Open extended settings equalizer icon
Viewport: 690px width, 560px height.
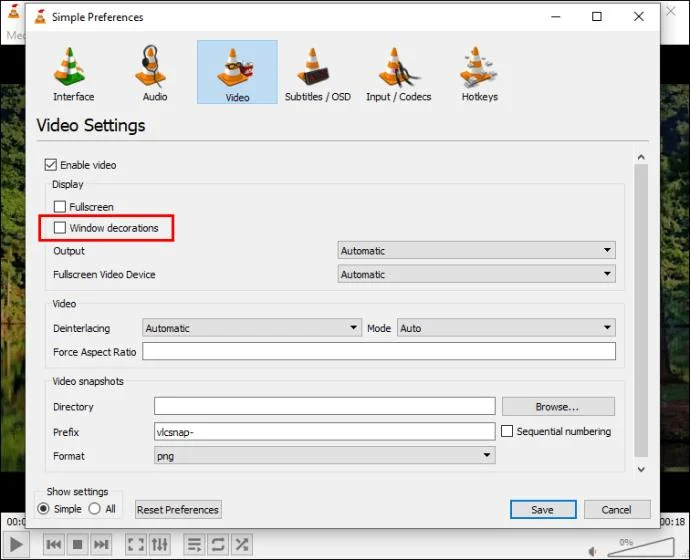pos(159,545)
